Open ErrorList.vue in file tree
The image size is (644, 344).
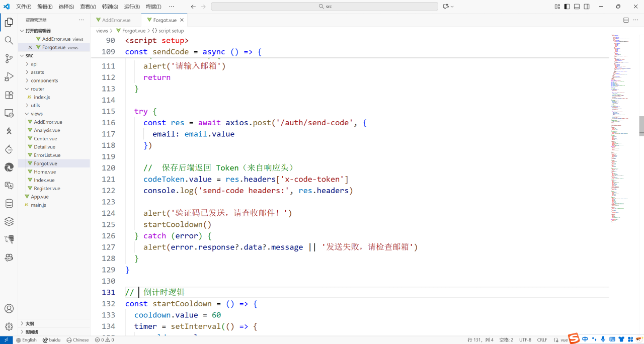point(54,155)
